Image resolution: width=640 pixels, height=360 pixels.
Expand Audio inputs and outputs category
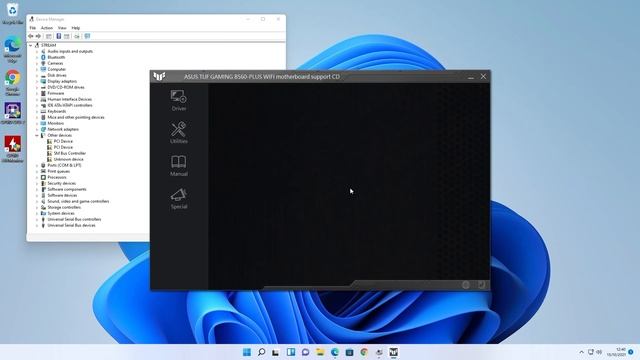37,51
